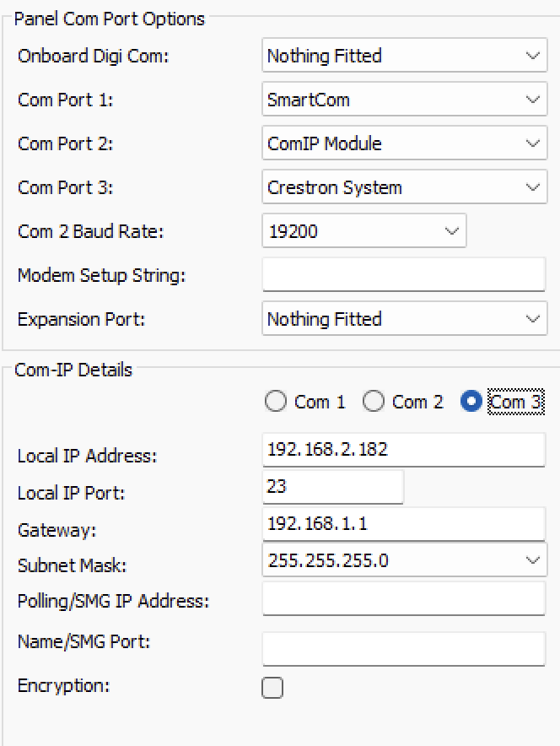Click the Local IP Port field

pyautogui.click(x=332, y=487)
